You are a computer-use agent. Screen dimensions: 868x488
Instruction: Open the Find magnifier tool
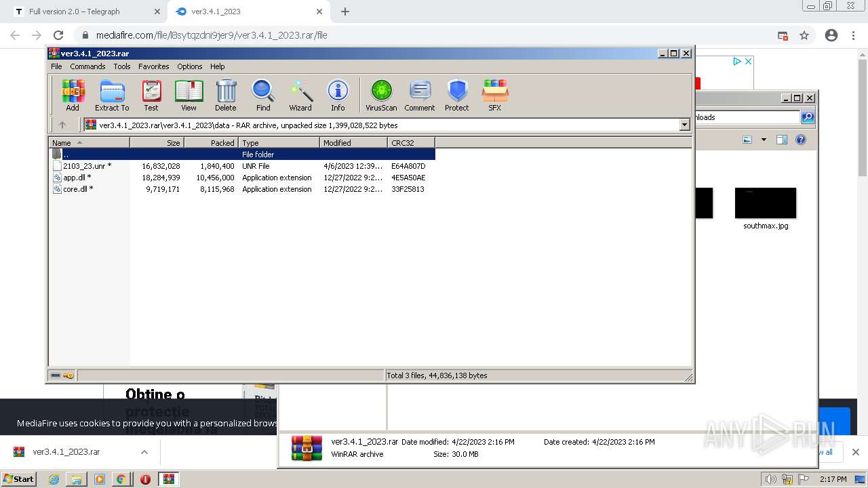[263, 95]
